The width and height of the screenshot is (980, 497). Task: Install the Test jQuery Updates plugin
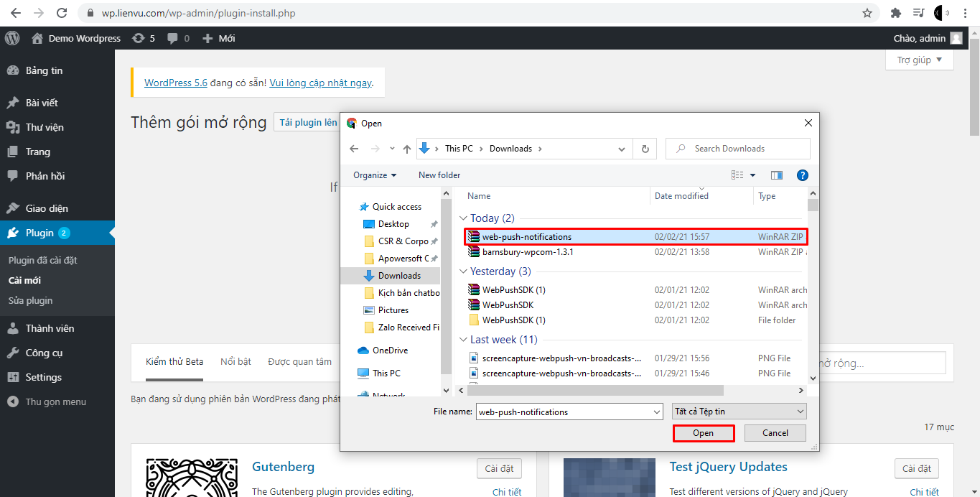click(x=917, y=468)
